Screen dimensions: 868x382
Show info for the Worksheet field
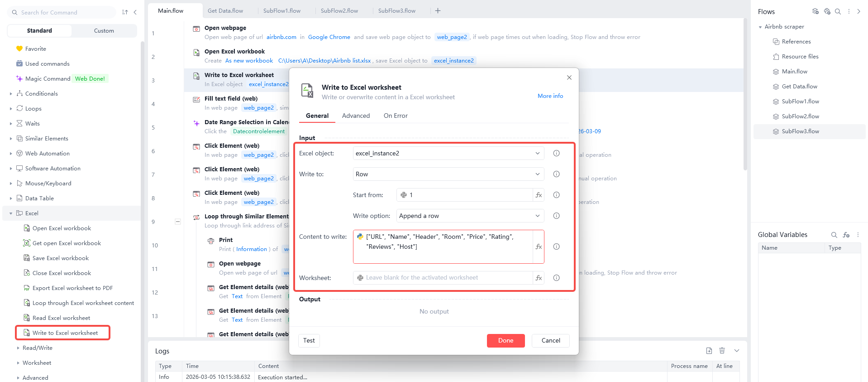(x=556, y=278)
